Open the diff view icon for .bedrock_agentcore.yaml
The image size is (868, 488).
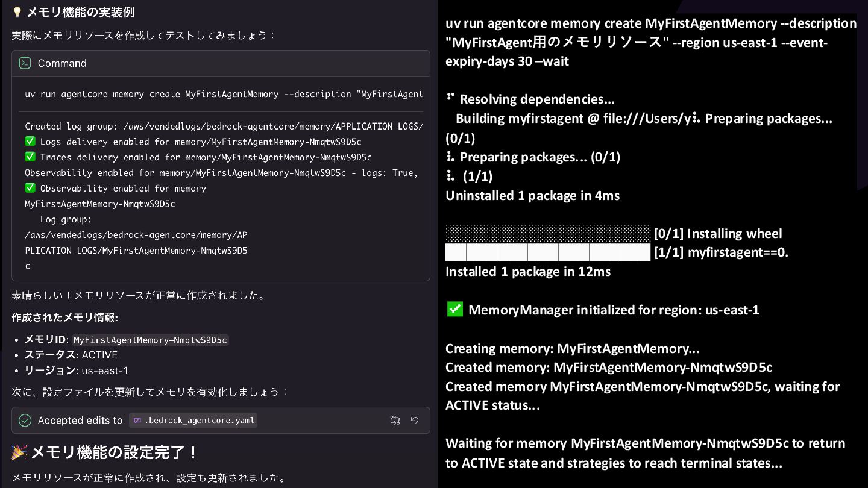coord(395,421)
